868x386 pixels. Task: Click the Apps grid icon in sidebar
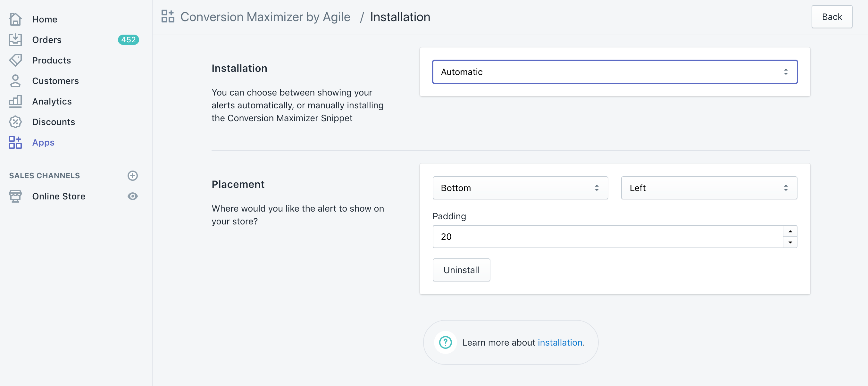click(x=15, y=142)
